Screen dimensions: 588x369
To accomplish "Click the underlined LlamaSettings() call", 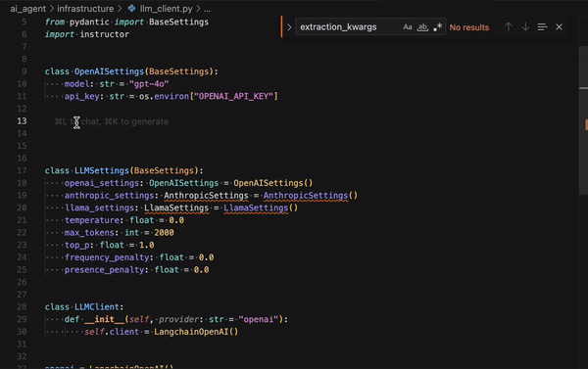I will 261,208.
